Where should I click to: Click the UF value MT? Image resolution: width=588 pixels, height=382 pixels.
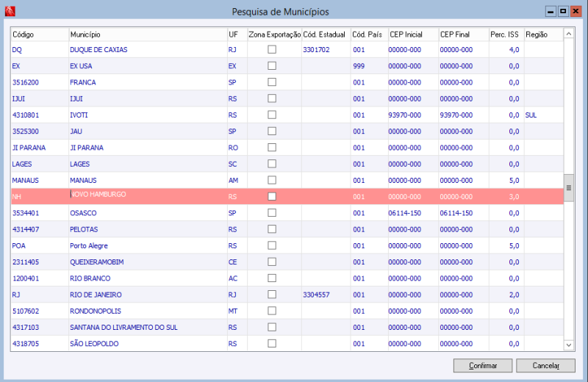pyautogui.click(x=233, y=311)
